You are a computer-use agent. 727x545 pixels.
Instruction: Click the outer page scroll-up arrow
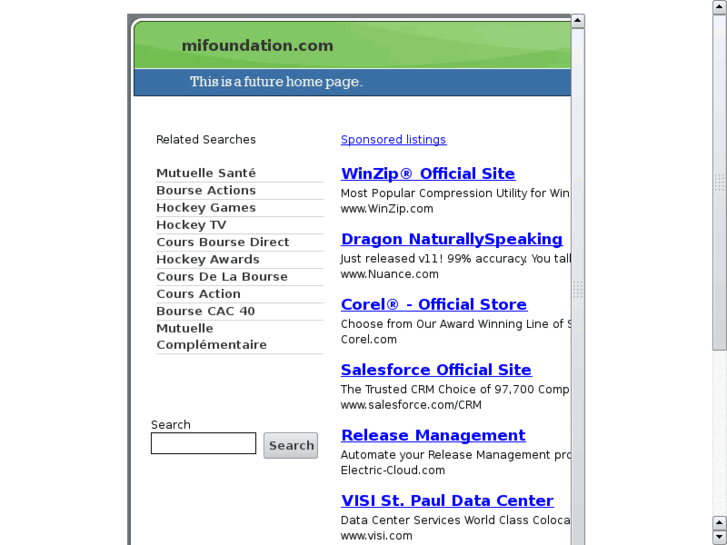click(720, 7)
